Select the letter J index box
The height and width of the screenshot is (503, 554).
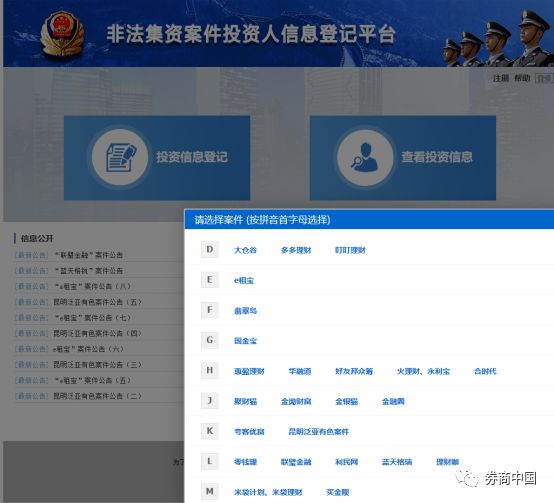[210, 401]
